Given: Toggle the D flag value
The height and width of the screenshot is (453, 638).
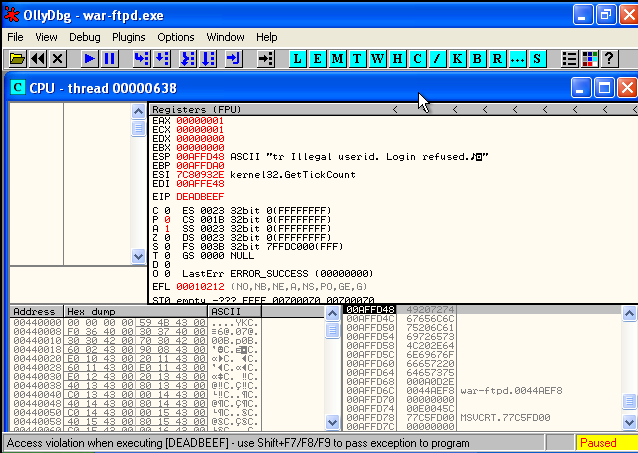Looking at the screenshot, I should pyautogui.click(x=167, y=265).
